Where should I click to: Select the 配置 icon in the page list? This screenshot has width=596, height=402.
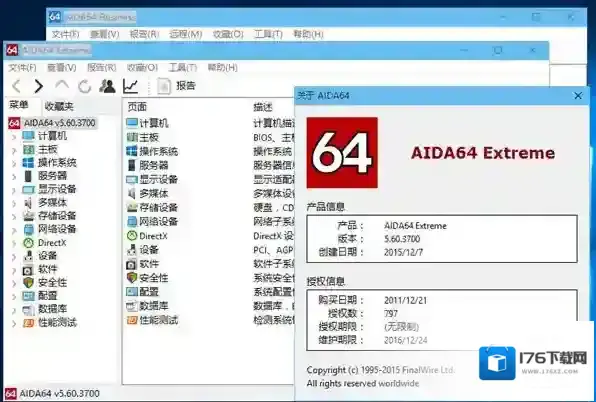(x=132, y=292)
